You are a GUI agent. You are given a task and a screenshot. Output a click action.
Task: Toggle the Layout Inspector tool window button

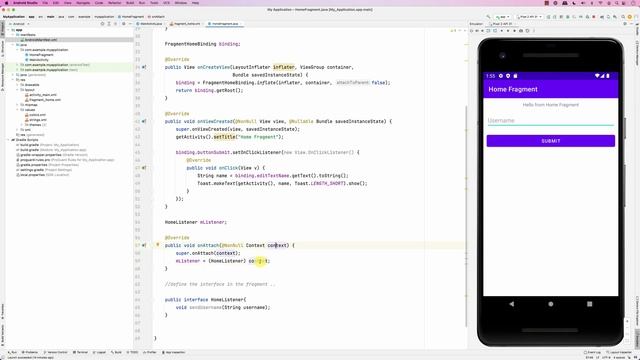click(619, 352)
